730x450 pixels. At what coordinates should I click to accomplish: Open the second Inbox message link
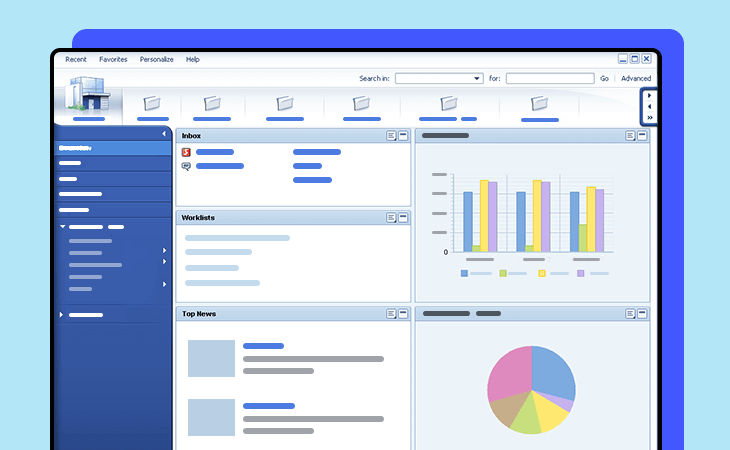220,166
